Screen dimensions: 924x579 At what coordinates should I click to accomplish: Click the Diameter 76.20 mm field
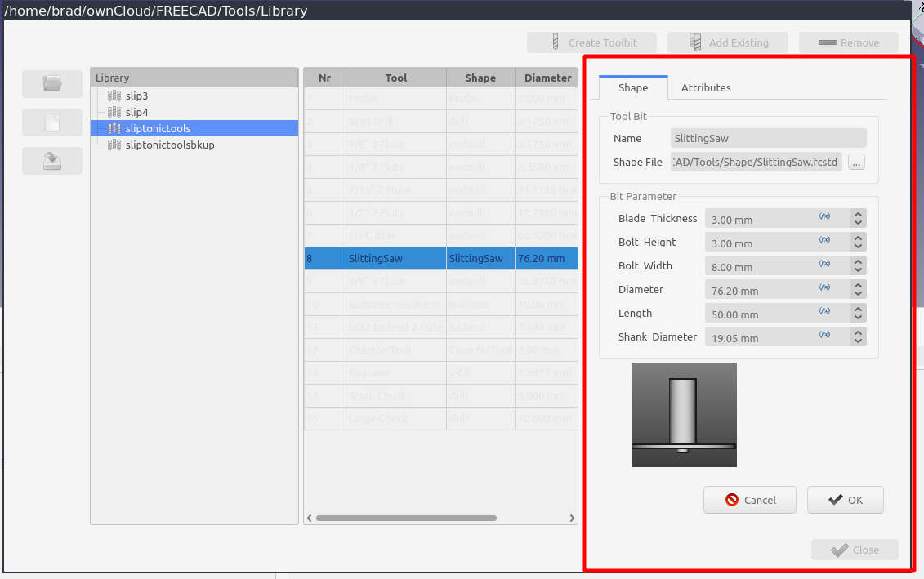[777, 289]
